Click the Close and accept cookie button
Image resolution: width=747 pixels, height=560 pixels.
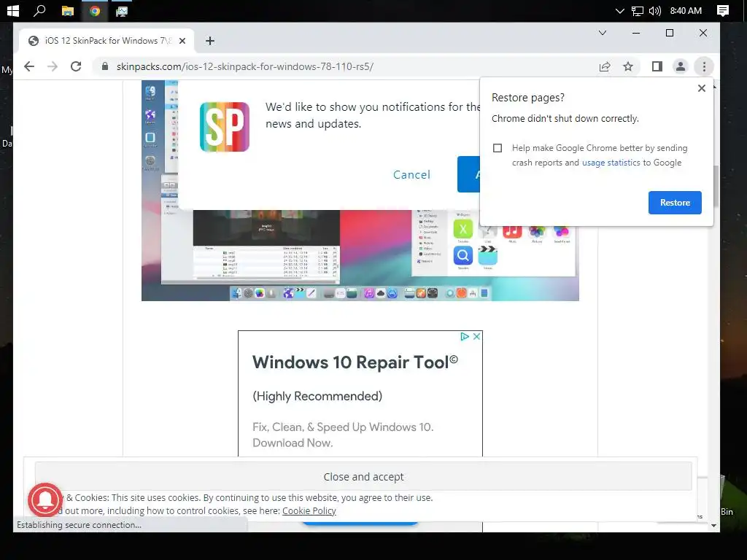363,476
